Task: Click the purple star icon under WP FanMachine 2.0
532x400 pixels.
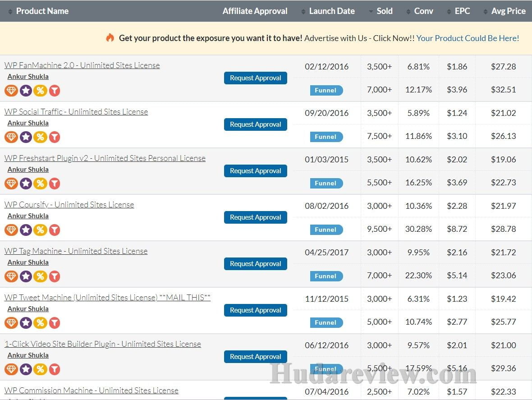Action: click(26, 91)
